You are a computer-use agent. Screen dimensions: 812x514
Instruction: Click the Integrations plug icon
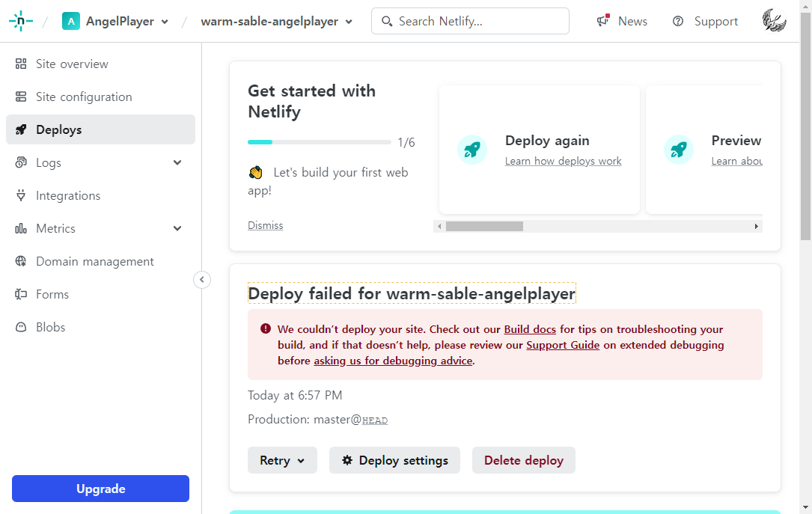coord(21,195)
